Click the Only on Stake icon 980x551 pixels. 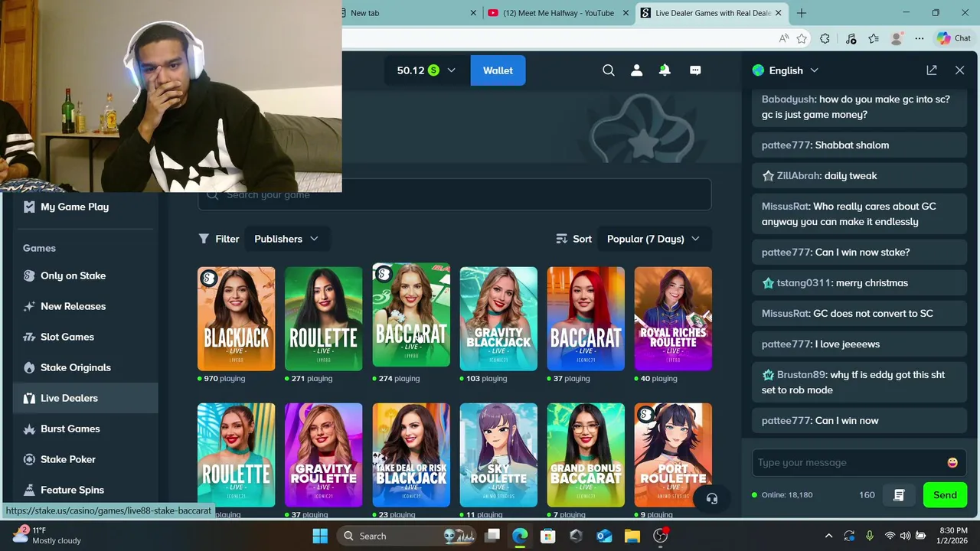point(29,275)
